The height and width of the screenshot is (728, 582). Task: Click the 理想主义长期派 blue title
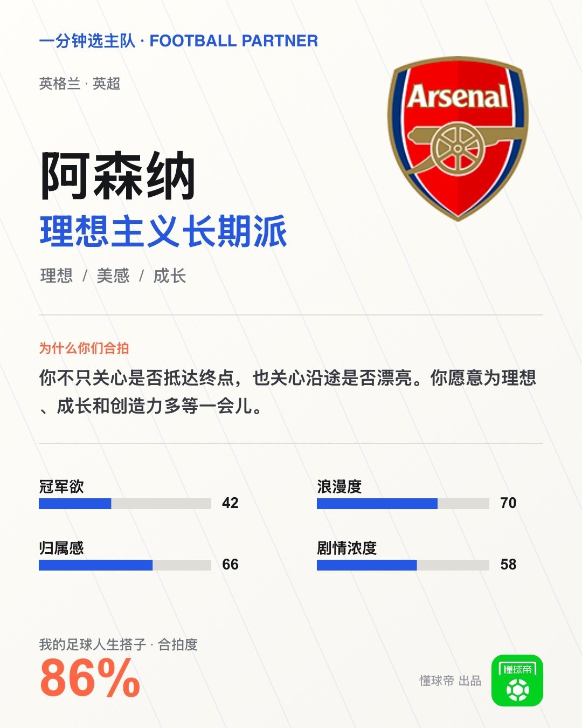pyautogui.click(x=163, y=232)
